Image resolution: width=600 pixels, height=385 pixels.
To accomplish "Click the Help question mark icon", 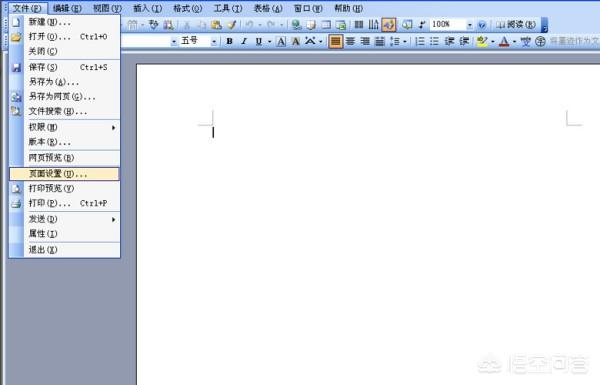I will pos(482,25).
